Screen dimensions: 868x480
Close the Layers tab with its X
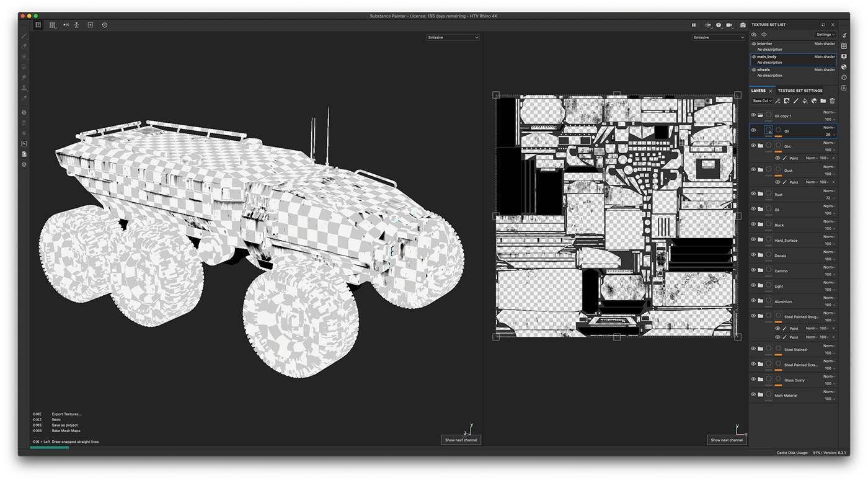tap(771, 91)
